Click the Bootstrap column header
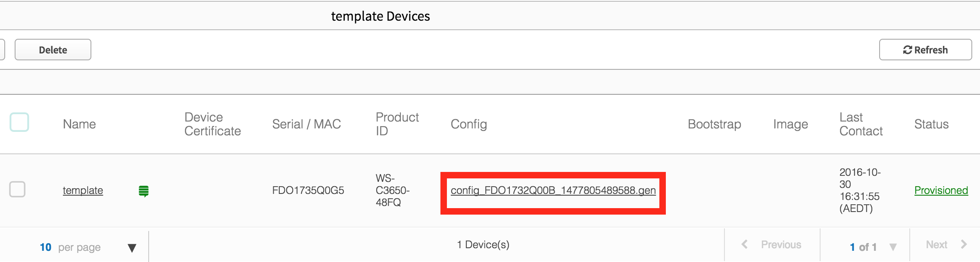The width and height of the screenshot is (980, 262). click(x=715, y=124)
